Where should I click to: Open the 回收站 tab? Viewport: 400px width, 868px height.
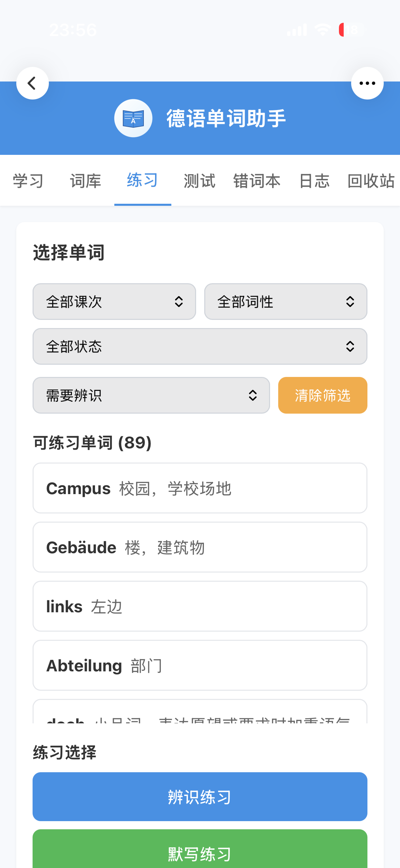[x=371, y=181]
